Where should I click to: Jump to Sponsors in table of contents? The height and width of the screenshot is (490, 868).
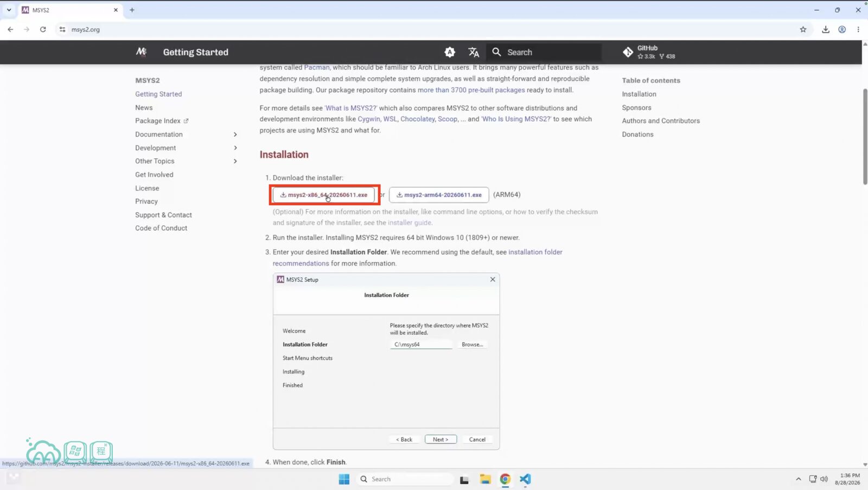[x=636, y=107]
